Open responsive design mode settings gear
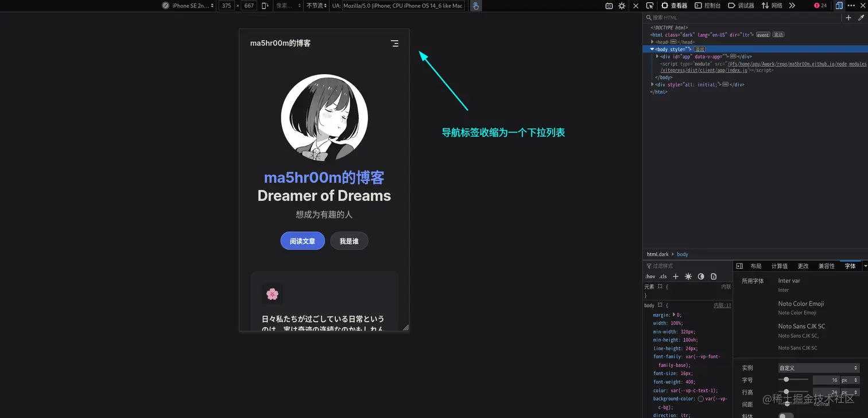Screen dimensions: 868x418 (x=622, y=6)
